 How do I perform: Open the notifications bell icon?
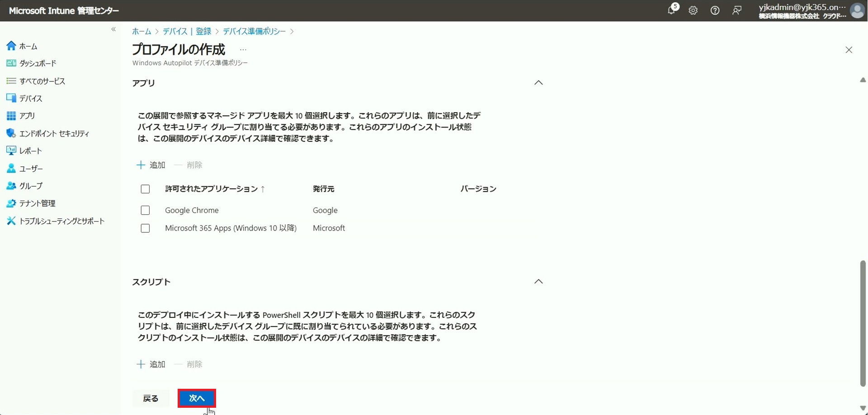[671, 10]
